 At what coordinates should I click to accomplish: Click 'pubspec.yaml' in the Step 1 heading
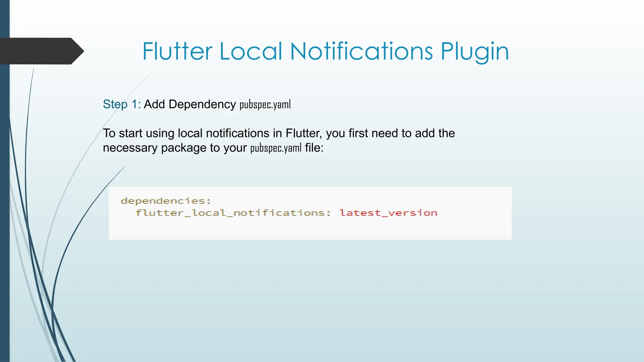click(x=265, y=104)
